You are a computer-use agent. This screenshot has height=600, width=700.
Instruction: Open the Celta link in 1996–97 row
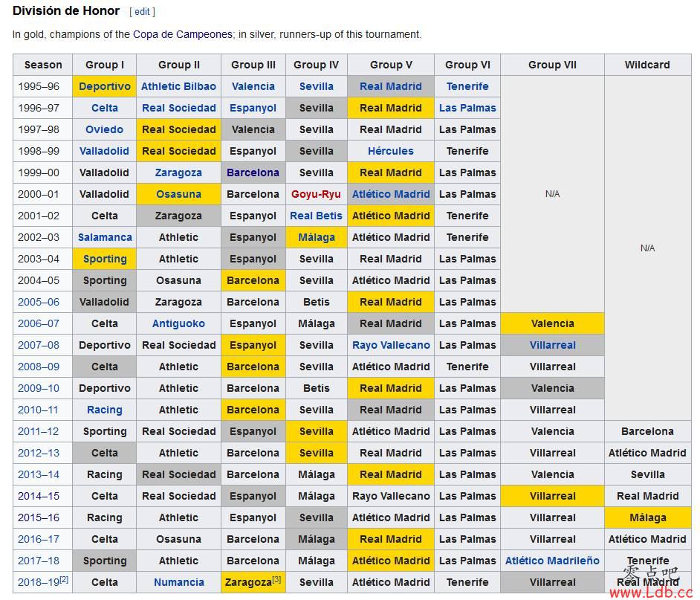point(105,108)
